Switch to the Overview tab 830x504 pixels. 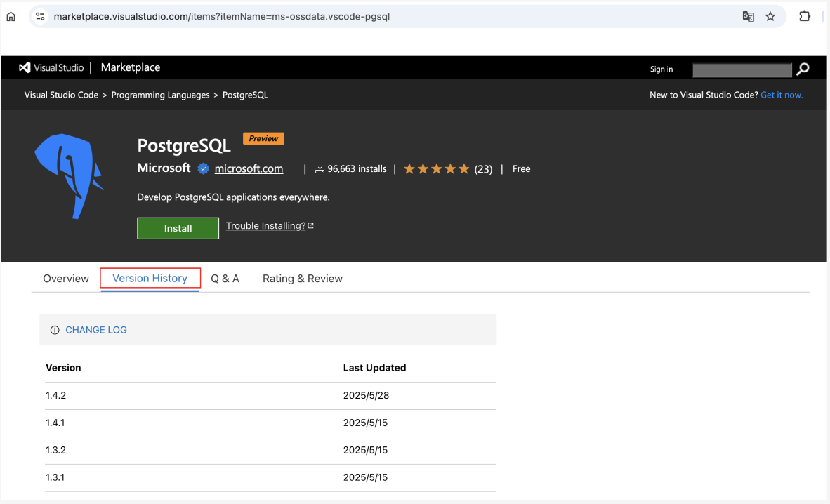(65, 279)
